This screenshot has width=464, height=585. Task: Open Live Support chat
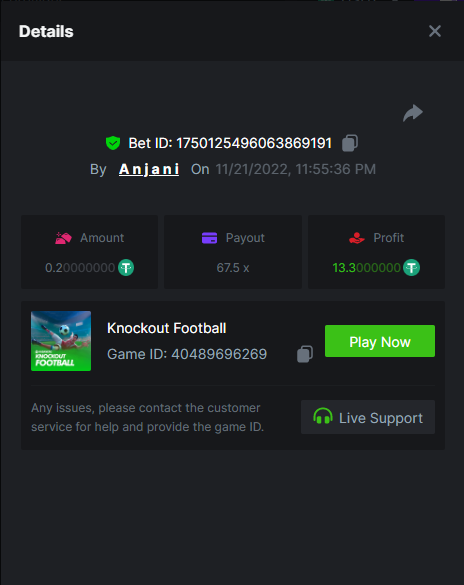(x=368, y=417)
